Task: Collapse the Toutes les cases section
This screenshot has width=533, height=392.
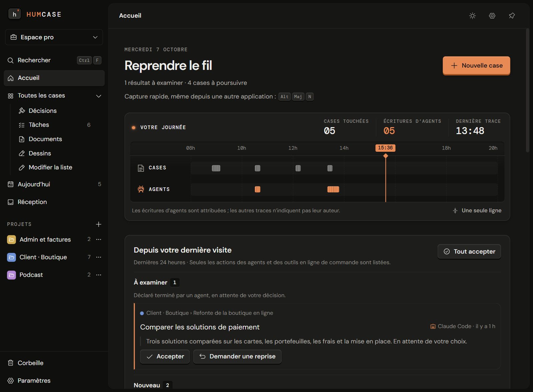Action: coord(99,96)
